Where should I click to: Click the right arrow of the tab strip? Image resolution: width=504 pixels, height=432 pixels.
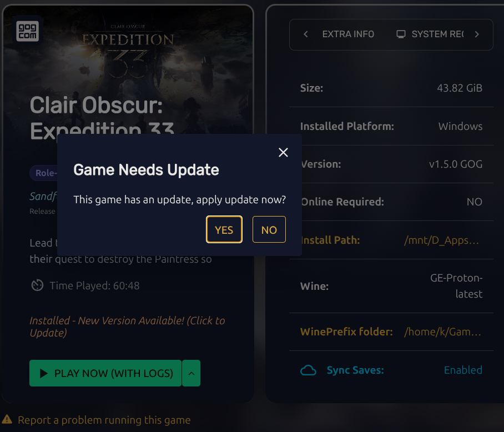(477, 34)
